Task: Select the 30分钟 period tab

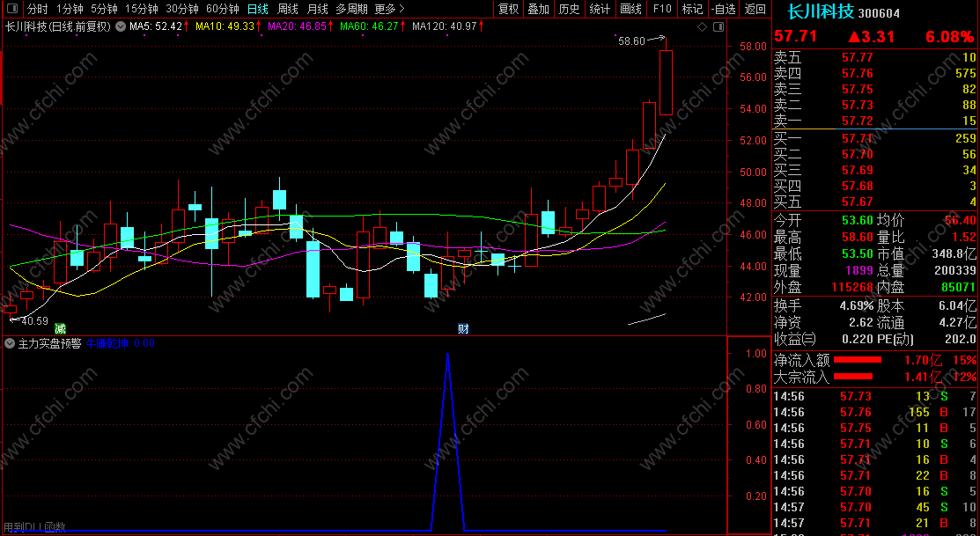Action: tap(182, 9)
